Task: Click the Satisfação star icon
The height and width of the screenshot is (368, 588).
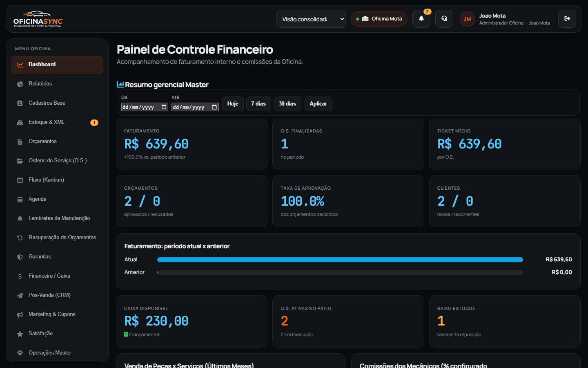Action: coord(20,334)
